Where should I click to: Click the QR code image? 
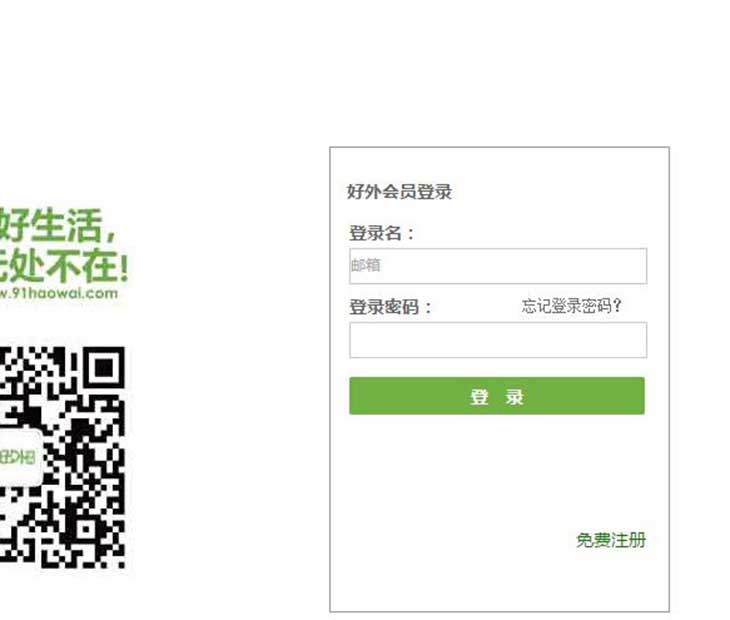click(62, 457)
